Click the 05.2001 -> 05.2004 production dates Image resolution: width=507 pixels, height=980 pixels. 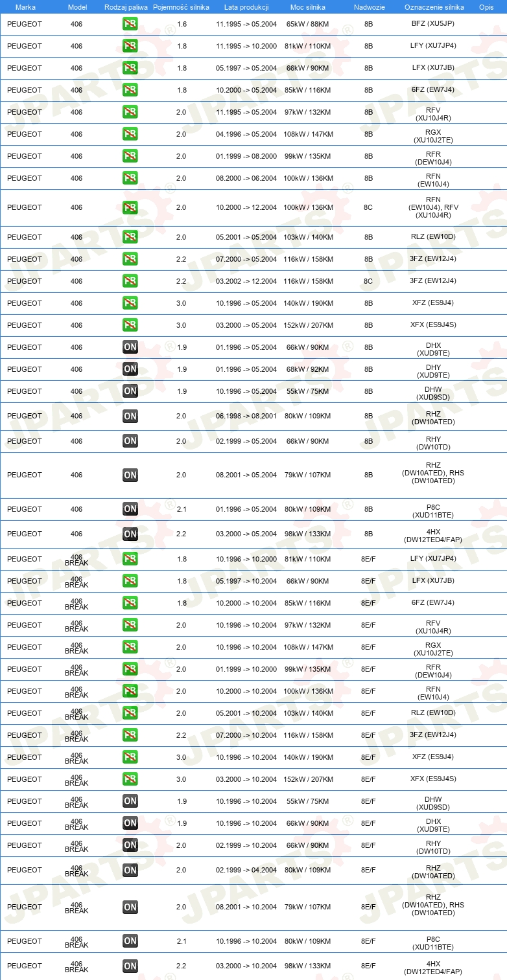246,237
